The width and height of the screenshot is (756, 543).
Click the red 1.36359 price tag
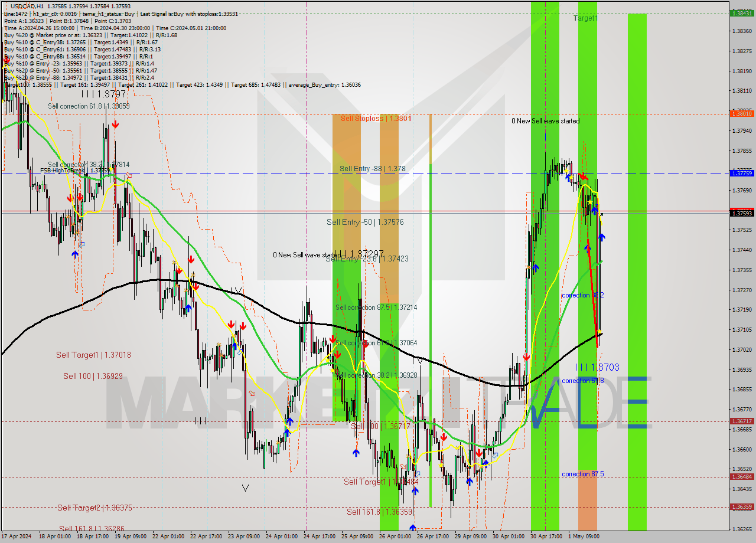[x=742, y=506]
